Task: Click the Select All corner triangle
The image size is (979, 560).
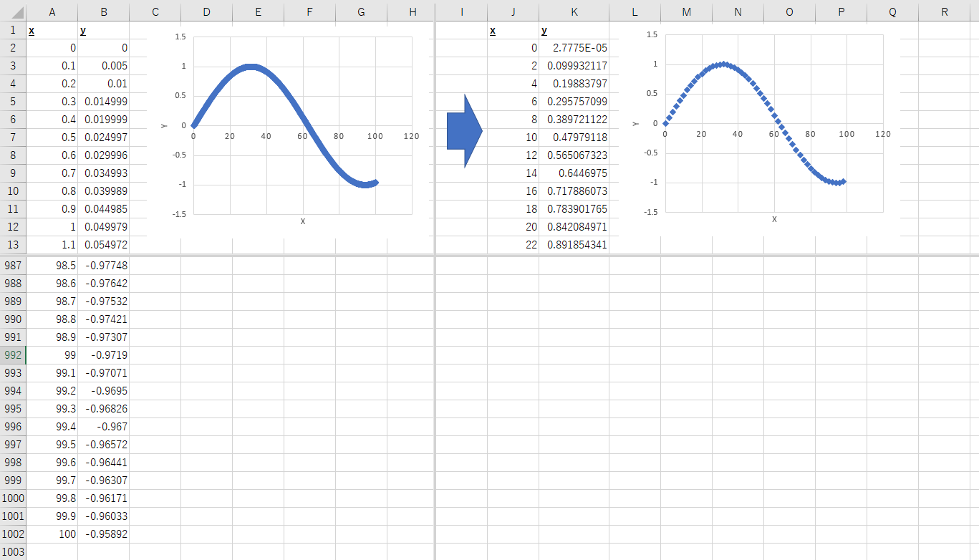Action: click(x=13, y=11)
